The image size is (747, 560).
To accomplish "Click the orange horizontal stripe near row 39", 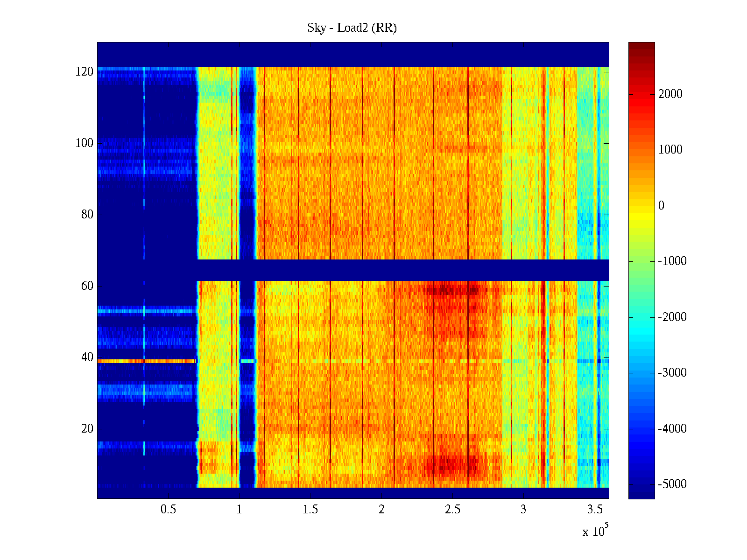I will tap(145, 361).
